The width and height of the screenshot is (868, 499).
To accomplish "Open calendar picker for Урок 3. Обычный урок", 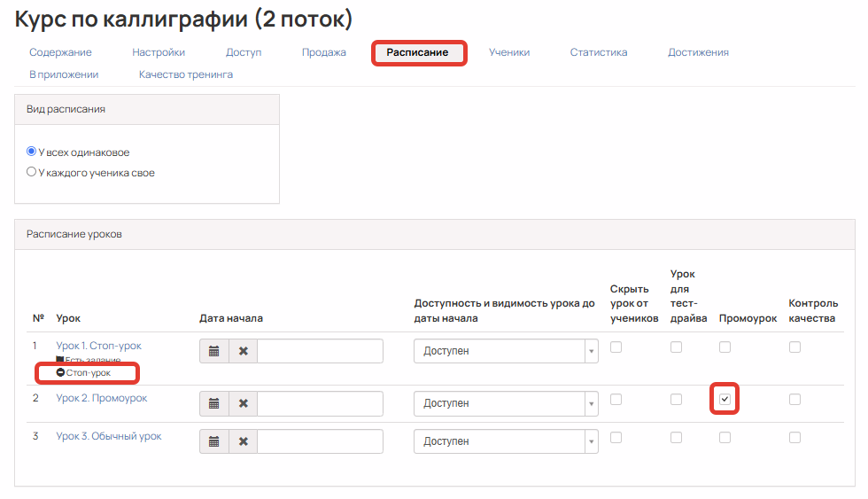I will click(x=214, y=441).
